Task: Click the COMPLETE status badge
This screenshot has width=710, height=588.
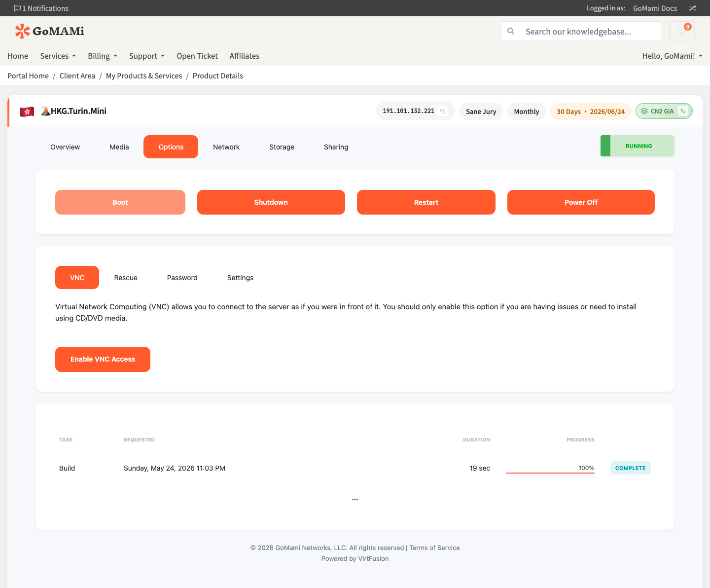Action: (x=631, y=468)
